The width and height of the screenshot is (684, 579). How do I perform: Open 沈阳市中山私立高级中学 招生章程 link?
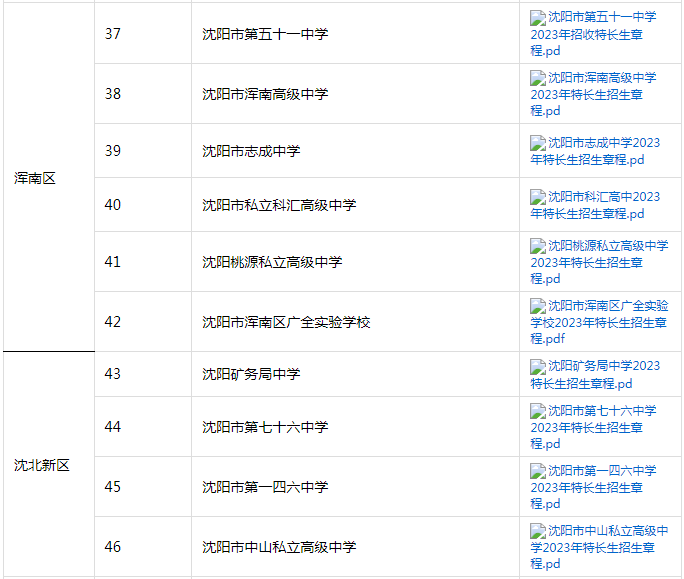(x=599, y=547)
